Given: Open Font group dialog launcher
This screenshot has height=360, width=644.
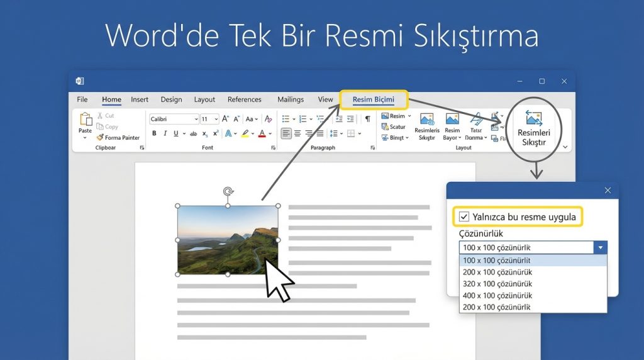Looking at the screenshot, I should [x=273, y=147].
